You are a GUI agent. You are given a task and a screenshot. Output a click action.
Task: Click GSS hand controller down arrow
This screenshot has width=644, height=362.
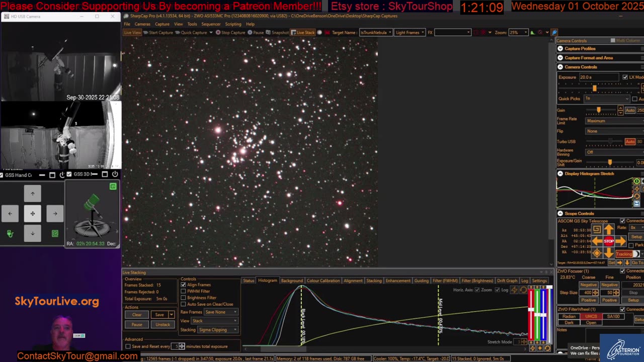click(x=33, y=233)
